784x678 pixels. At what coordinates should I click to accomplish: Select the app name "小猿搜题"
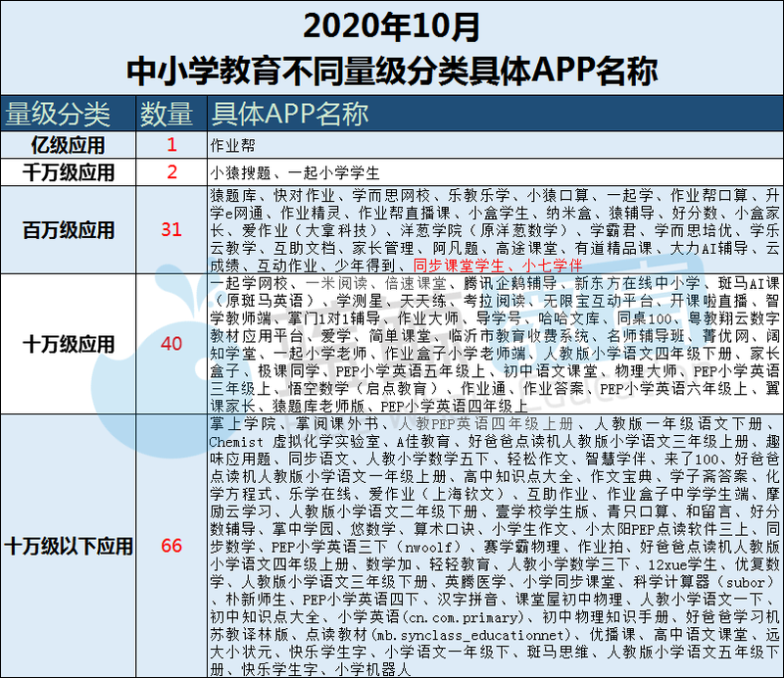[x=240, y=173]
